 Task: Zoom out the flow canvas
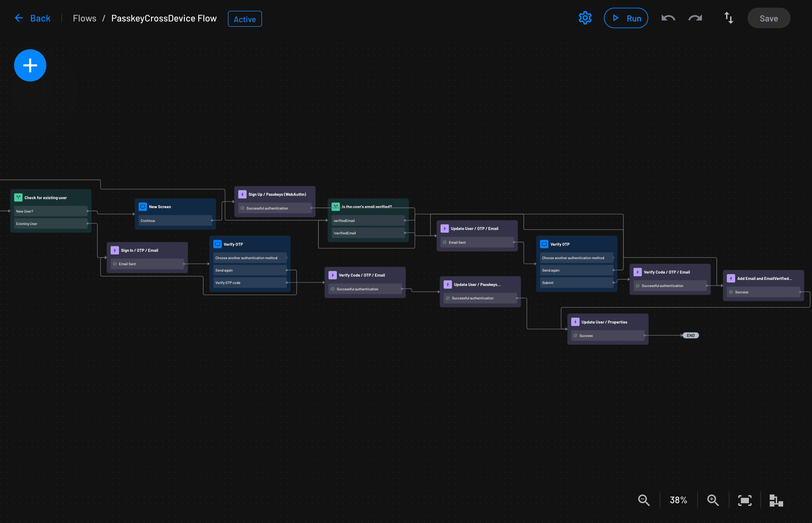click(644, 500)
